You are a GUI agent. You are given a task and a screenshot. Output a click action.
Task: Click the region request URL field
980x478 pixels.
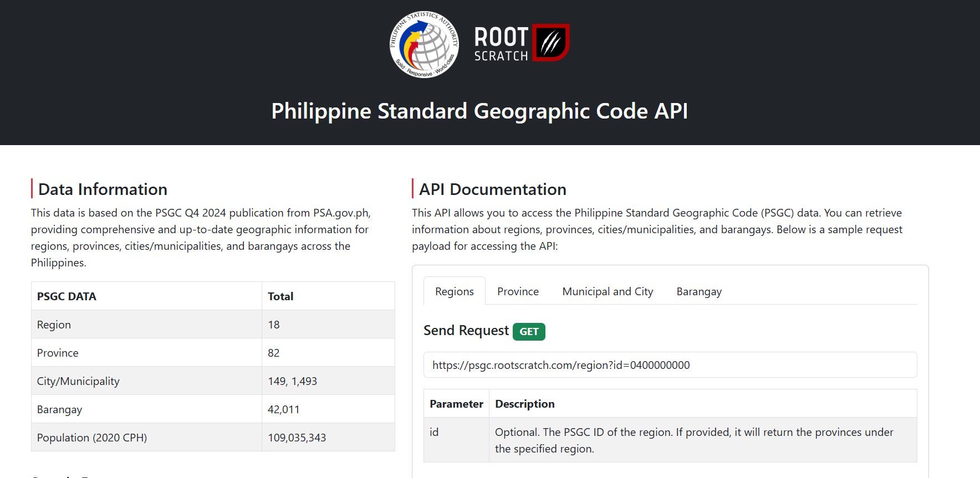pyautogui.click(x=670, y=365)
